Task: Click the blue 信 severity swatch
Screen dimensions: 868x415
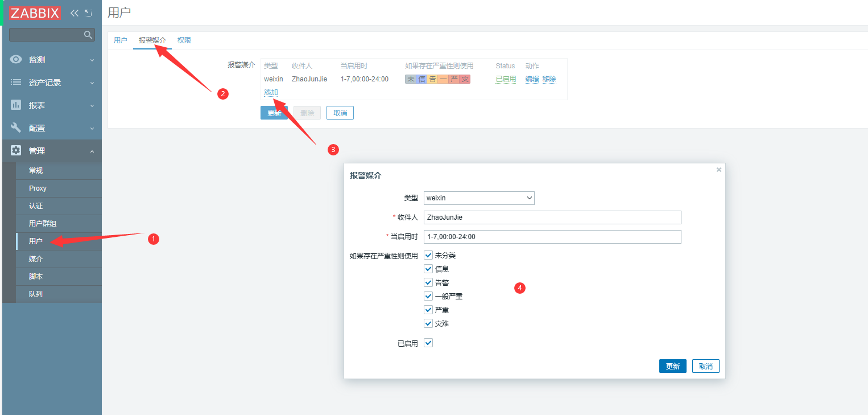Action: click(421, 79)
